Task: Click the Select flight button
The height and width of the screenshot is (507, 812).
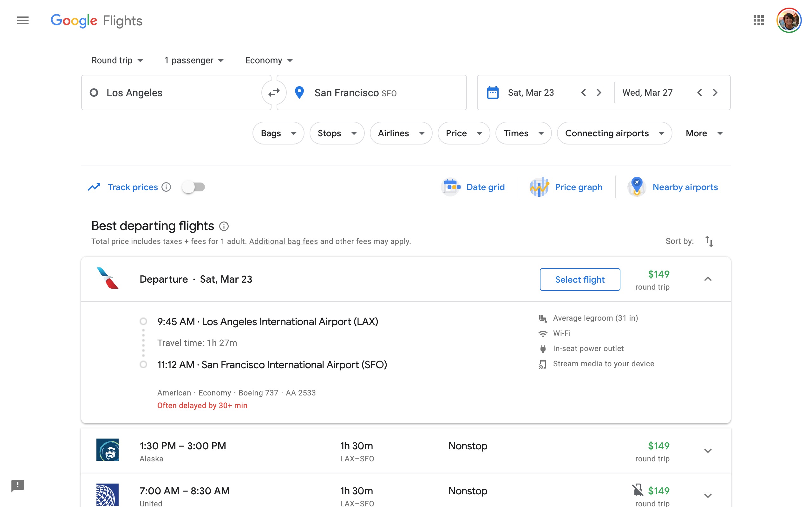Action: click(580, 279)
